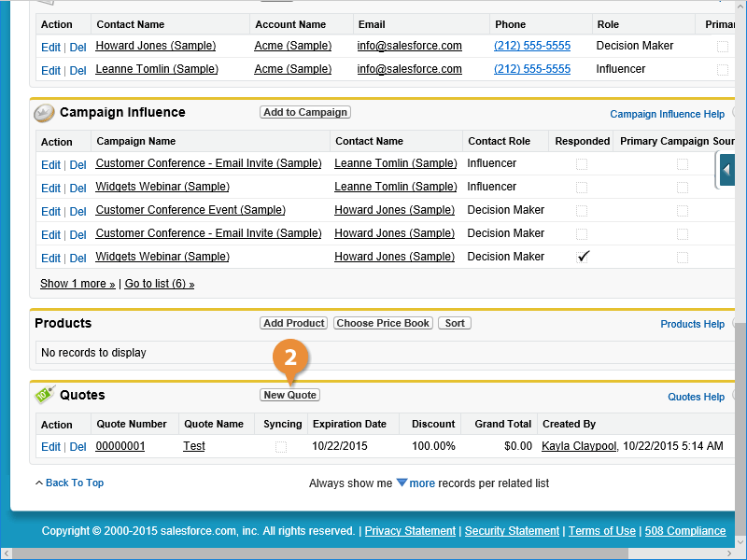This screenshot has height=560, width=747.
Task: Open Terms of Use link
Action: click(602, 531)
